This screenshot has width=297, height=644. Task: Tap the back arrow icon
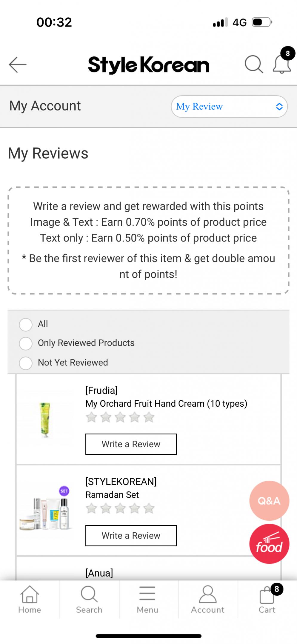18,64
